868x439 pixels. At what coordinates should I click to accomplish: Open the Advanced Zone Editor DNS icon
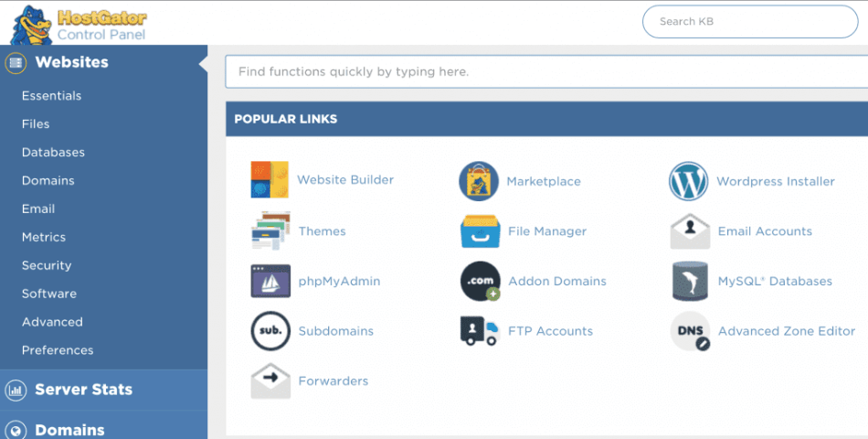point(689,331)
